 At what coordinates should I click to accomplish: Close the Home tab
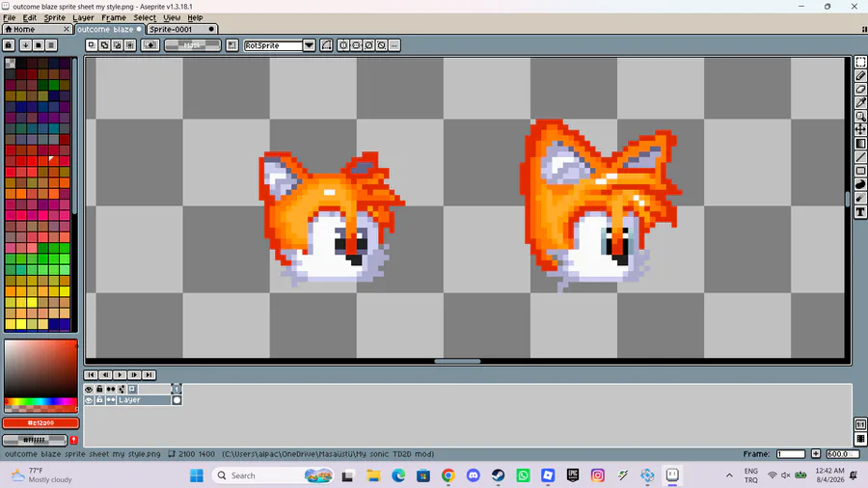tap(67, 29)
